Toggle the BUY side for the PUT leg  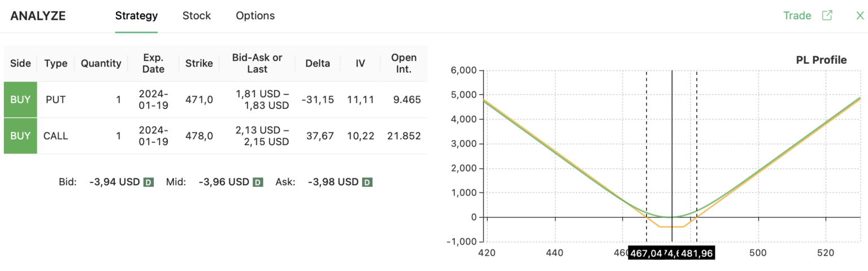(20, 100)
